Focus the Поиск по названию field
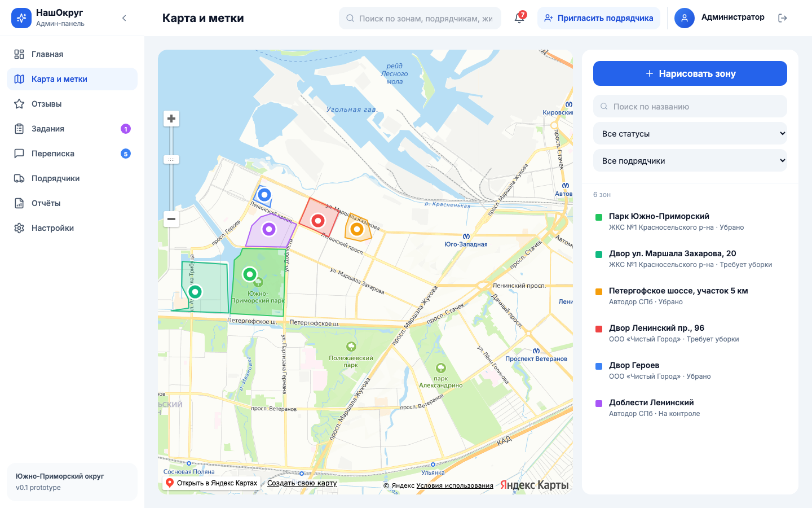The width and height of the screenshot is (812, 508). [x=690, y=106]
